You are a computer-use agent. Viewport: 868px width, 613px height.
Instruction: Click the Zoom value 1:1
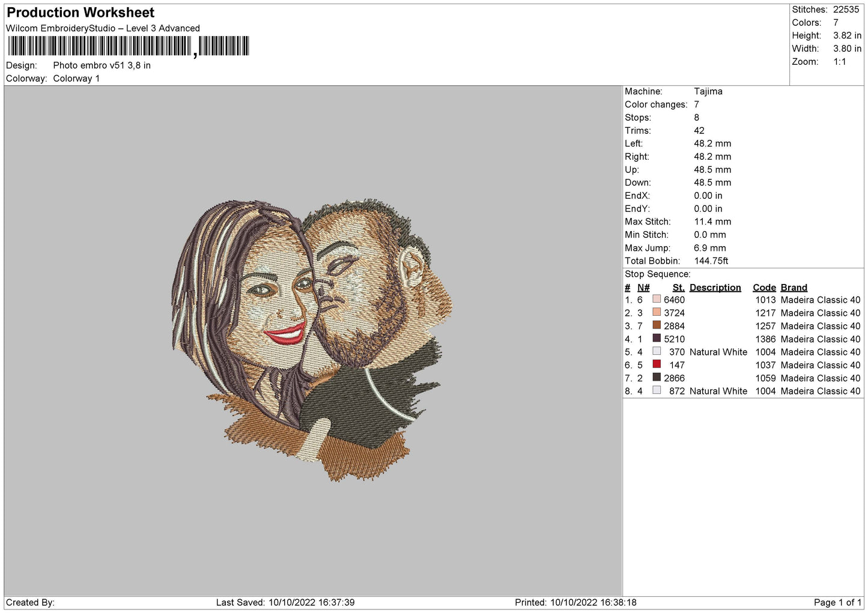click(x=839, y=62)
